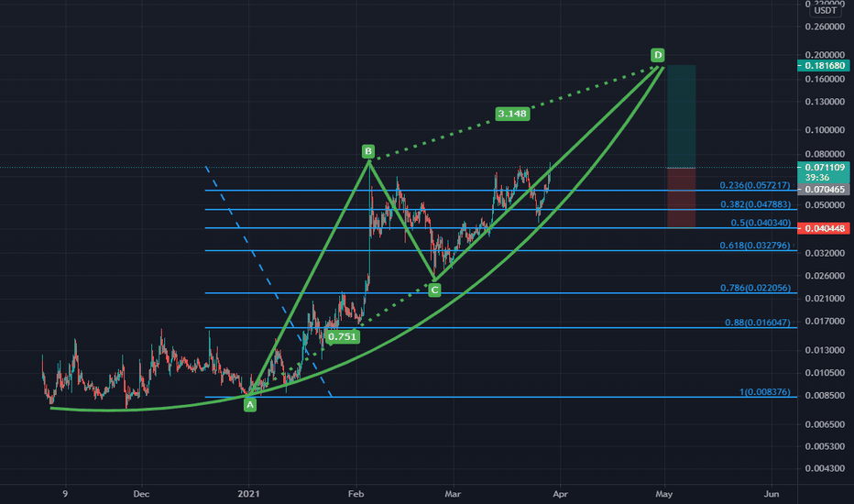This screenshot has height=504, width=854.
Task: Click the Feb label on time axis
Action: coord(356,494)
